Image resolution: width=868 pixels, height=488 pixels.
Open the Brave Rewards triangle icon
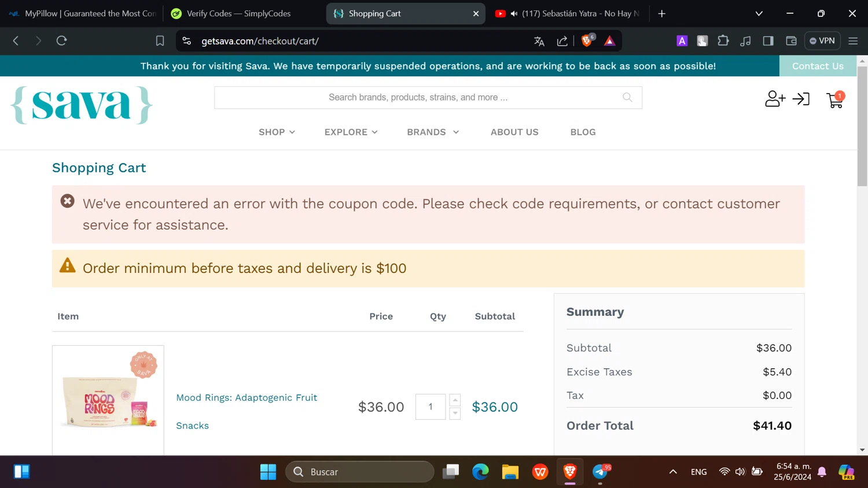(x=609, y=41)
